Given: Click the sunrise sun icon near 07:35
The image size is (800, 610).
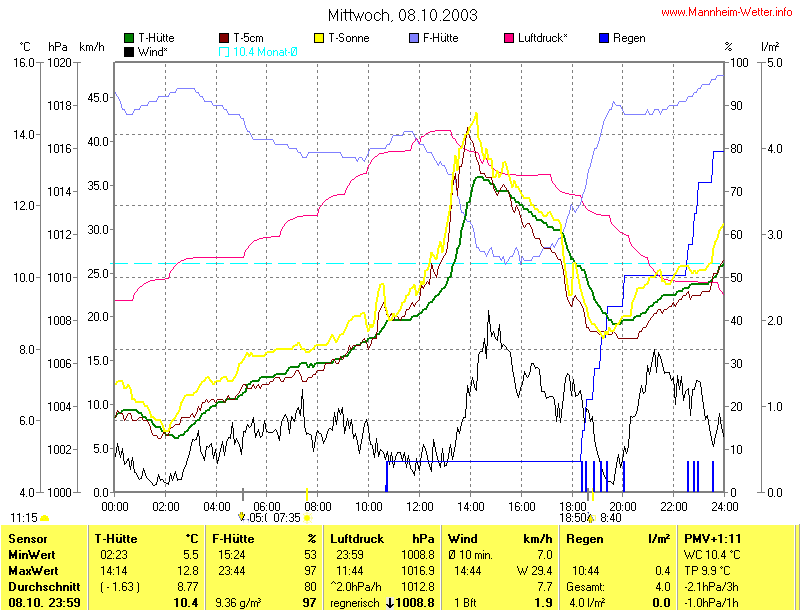Looking at the screenshot, I should (307, 518).
